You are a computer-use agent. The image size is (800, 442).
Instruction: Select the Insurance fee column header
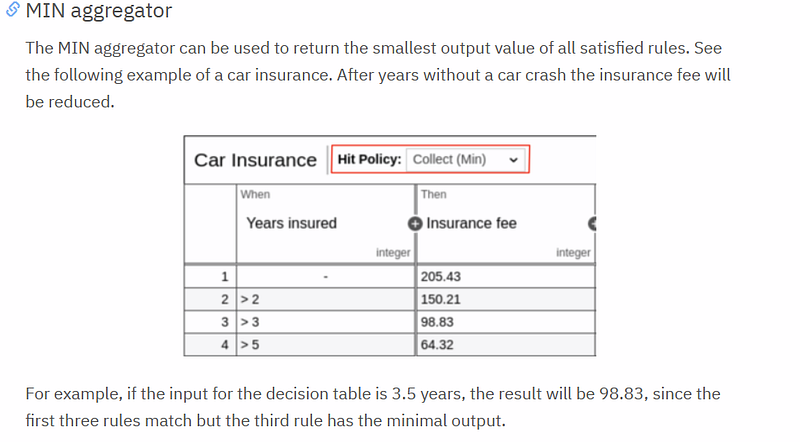tap(471, 223)
